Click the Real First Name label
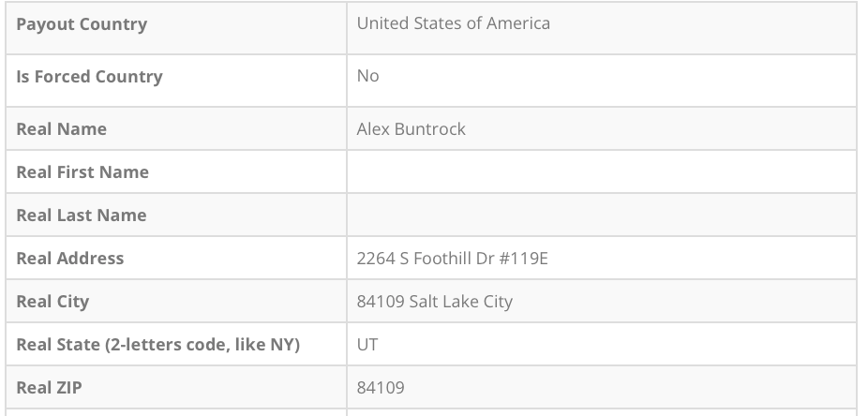 82,172
